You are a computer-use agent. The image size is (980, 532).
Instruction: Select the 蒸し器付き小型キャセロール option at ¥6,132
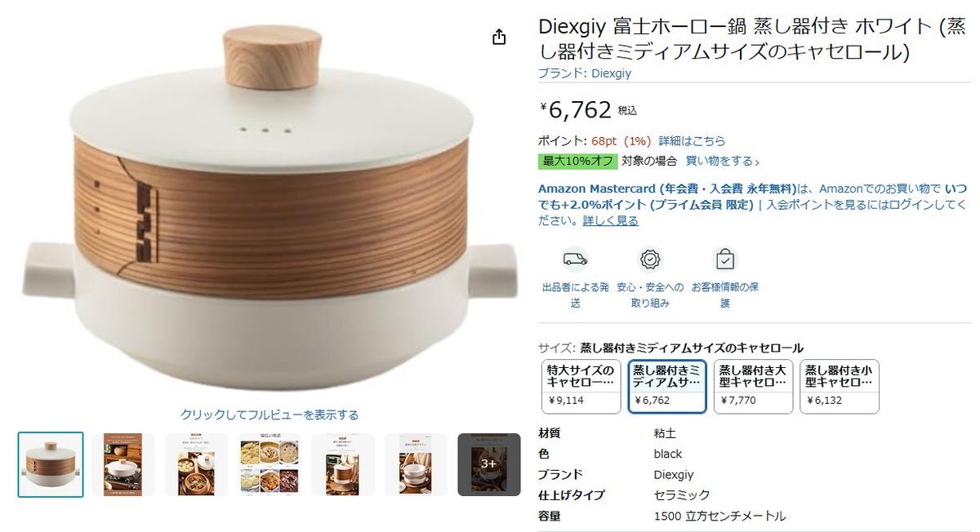point(840,387)
